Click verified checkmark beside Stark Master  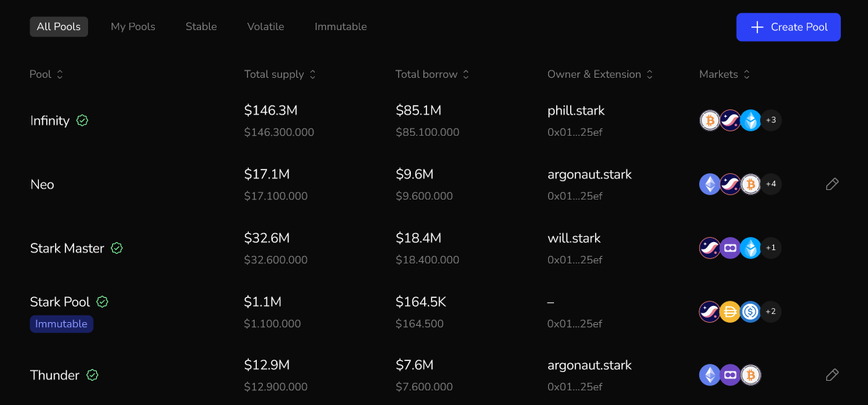117,248
